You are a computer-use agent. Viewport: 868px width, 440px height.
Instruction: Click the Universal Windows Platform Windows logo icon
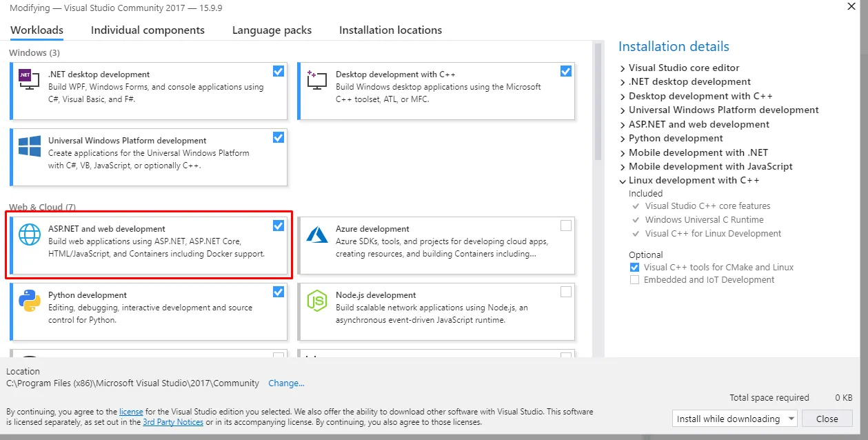tap(30, 146)
